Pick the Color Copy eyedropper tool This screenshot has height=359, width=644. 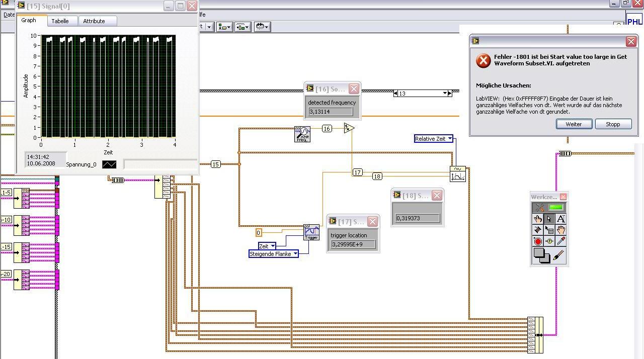click(x=560, y=241)
